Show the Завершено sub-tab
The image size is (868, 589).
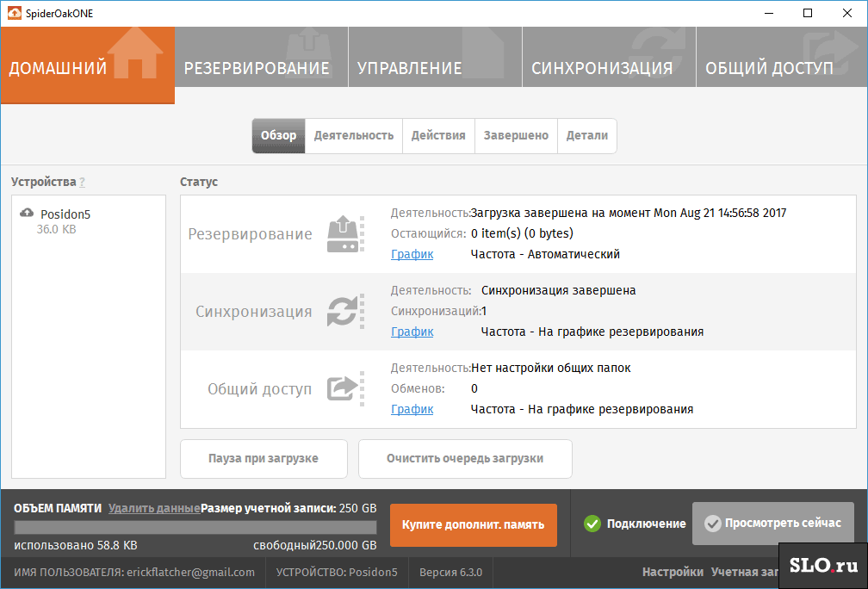(x=516, y=136)
